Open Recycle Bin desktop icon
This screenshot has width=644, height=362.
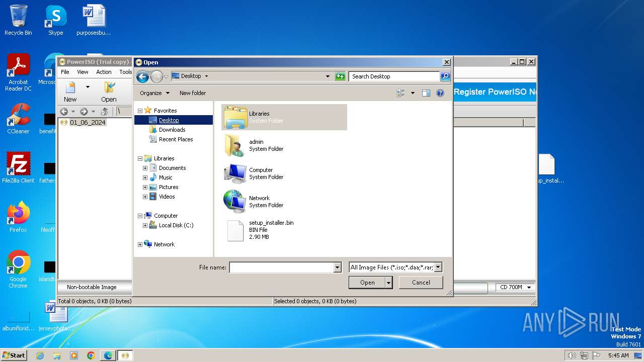tap(18, 20)
